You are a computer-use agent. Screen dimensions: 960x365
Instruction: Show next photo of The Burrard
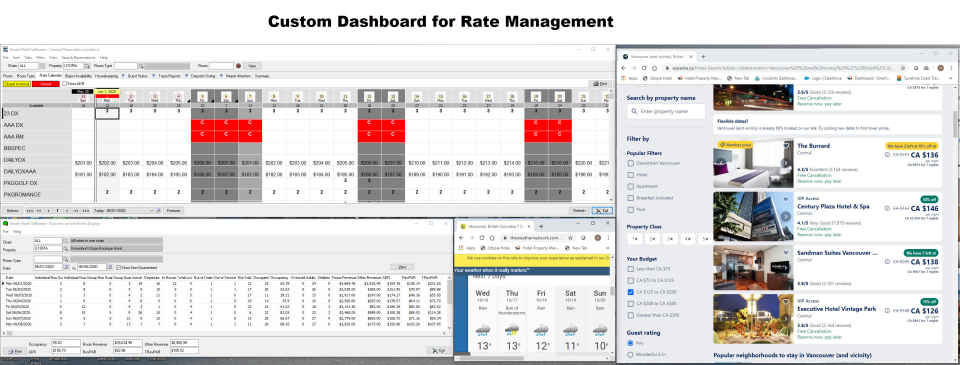click(786, 163)
